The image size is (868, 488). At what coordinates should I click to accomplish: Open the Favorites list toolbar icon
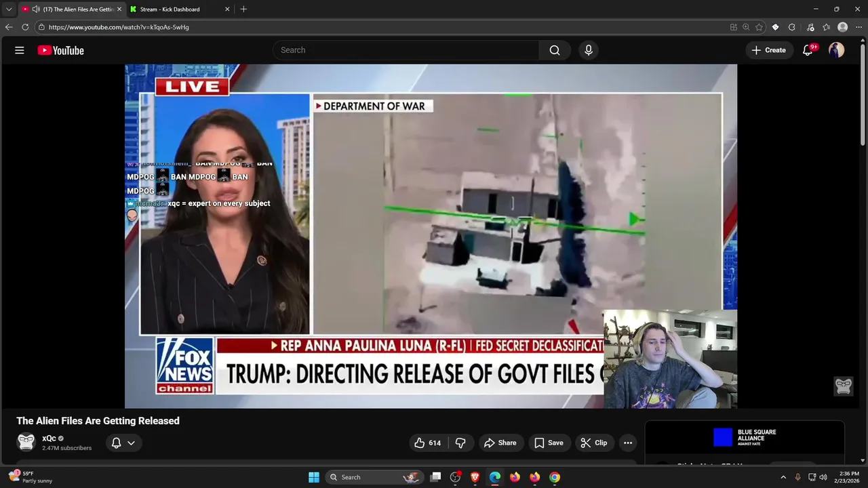pos(827,27)
